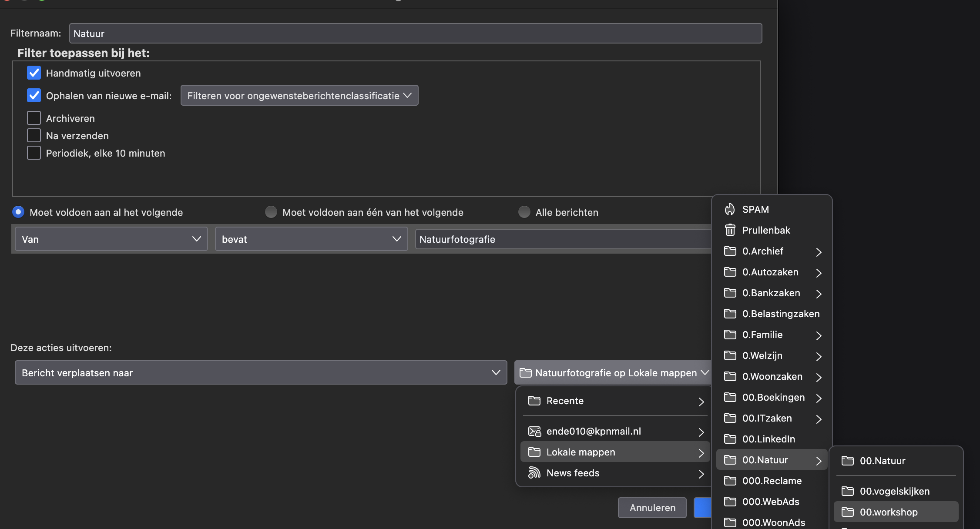Click the ende010@kpnmail.nl account mail icon
This screenshot has height=529, width=980.
point(534,431)
